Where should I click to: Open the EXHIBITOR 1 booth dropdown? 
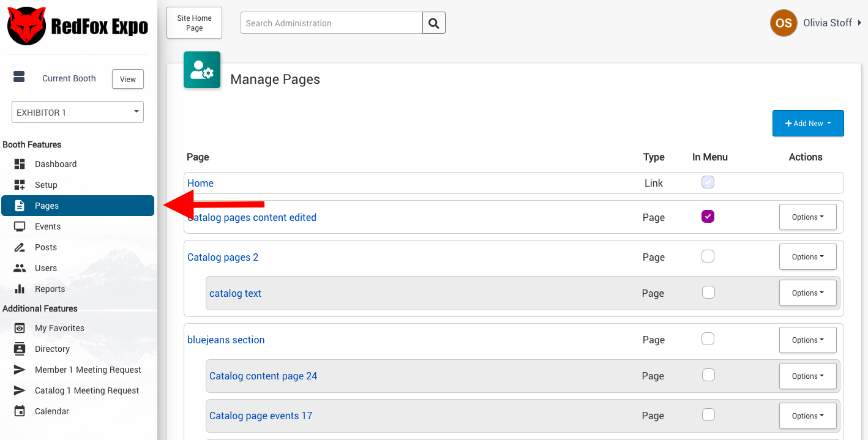coord(78,113)
